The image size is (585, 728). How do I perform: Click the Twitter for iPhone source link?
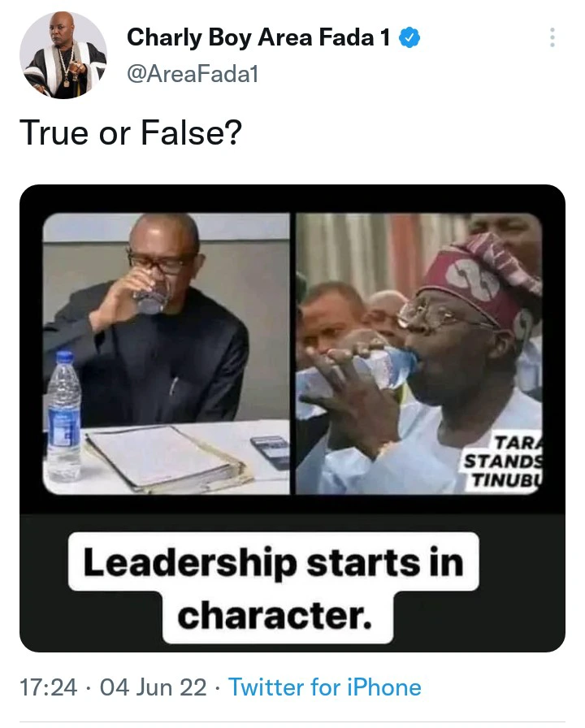(x=325, y=687)
